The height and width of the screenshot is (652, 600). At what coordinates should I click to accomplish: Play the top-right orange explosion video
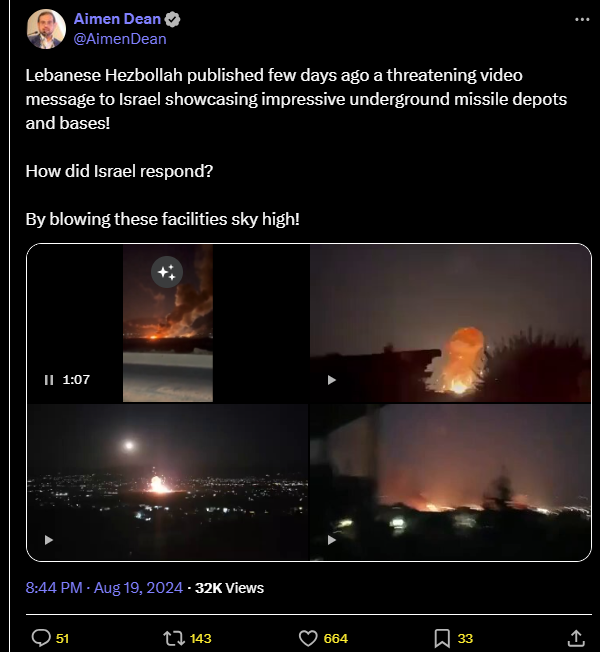tap(331, 380)
